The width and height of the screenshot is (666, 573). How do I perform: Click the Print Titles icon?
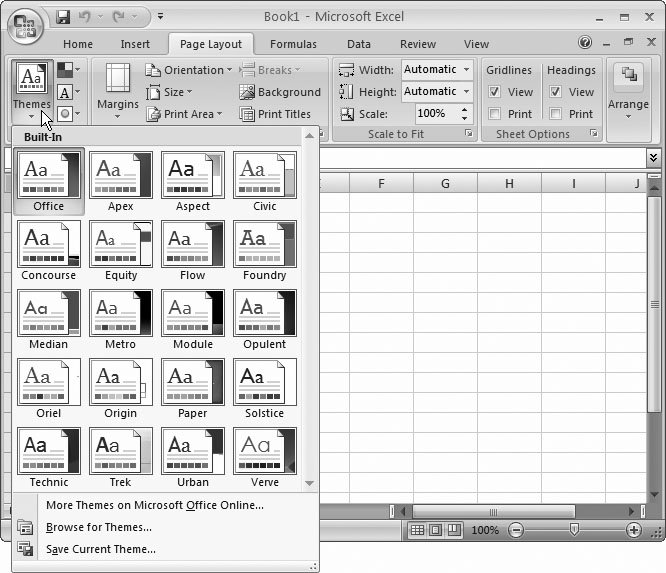pos(247,114)
